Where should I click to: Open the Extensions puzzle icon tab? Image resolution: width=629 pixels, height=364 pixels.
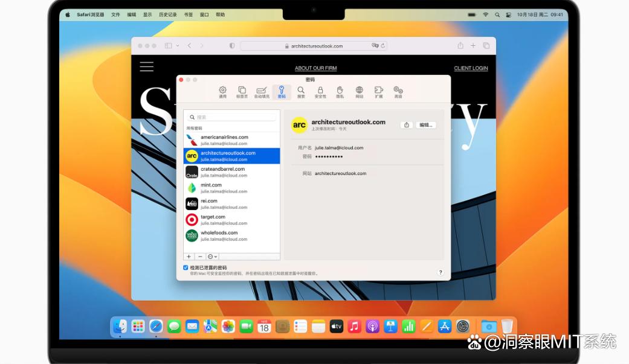(379, 92)
